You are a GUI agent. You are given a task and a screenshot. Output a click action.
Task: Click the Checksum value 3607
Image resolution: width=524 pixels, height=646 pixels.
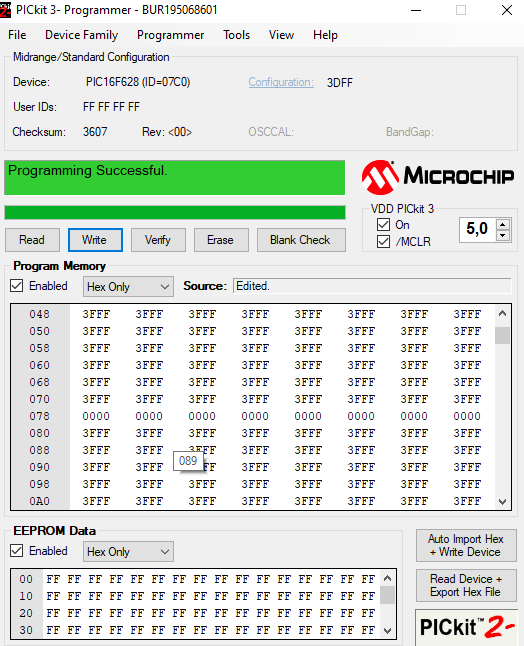click(95, 132)
